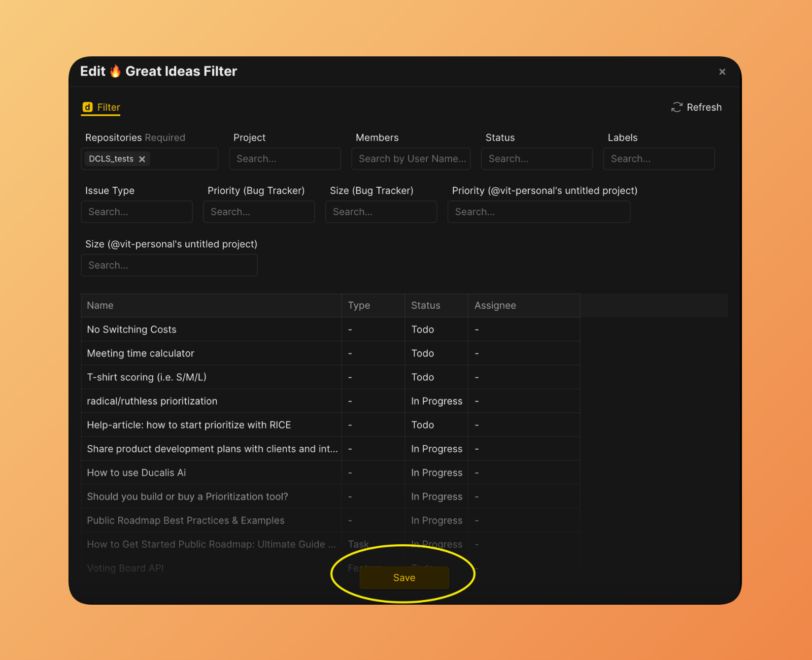Click Size (@vit-personal's untitled project) field

[169, 265]
